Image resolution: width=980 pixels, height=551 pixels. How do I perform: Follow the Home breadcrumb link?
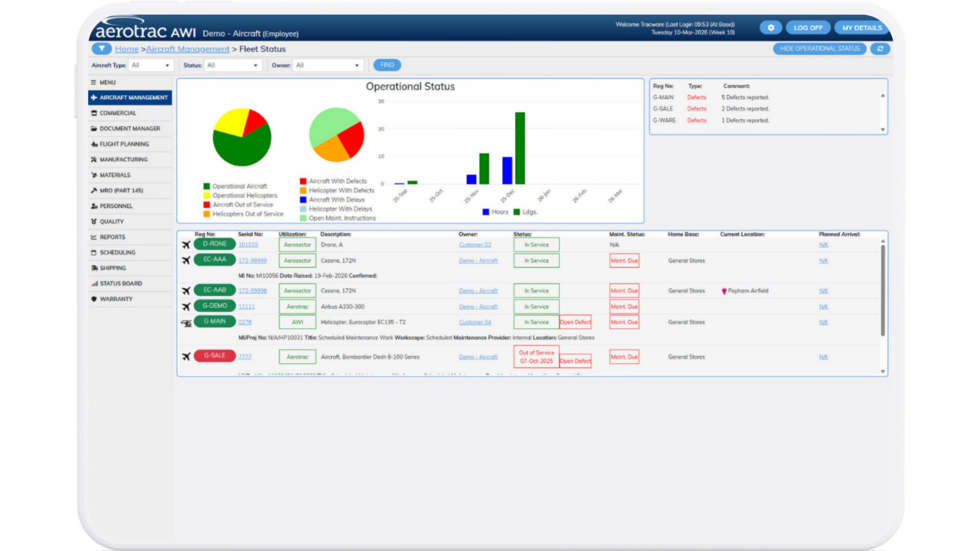point(127,49)
